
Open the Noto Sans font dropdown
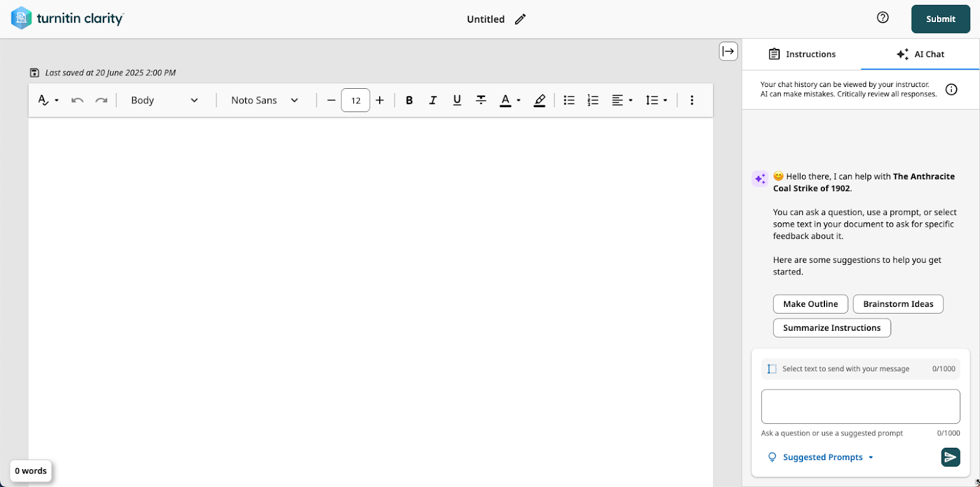tap(265, 100)
